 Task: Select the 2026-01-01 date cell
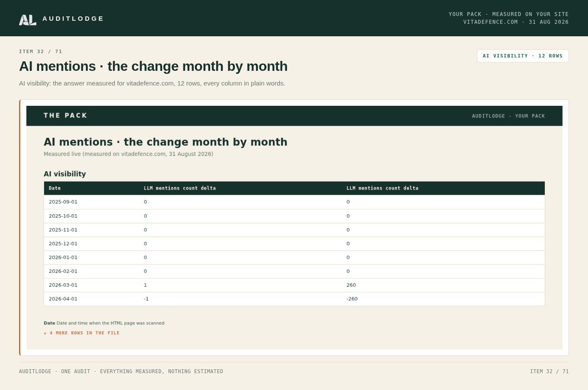(x=63, y=257)
